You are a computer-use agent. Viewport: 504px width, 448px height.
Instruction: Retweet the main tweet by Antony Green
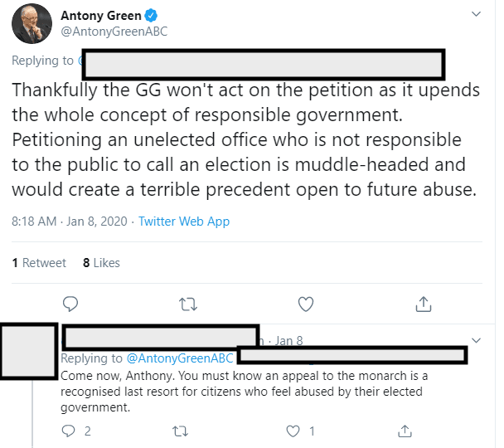(x=188, y=303)
